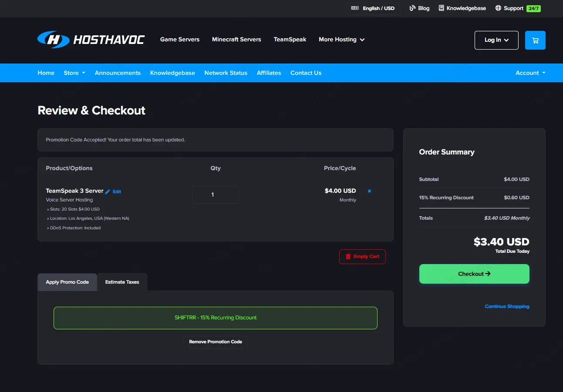563x392 pixels.
Task: Open Announcements page
Action: [x=118, y=73]
